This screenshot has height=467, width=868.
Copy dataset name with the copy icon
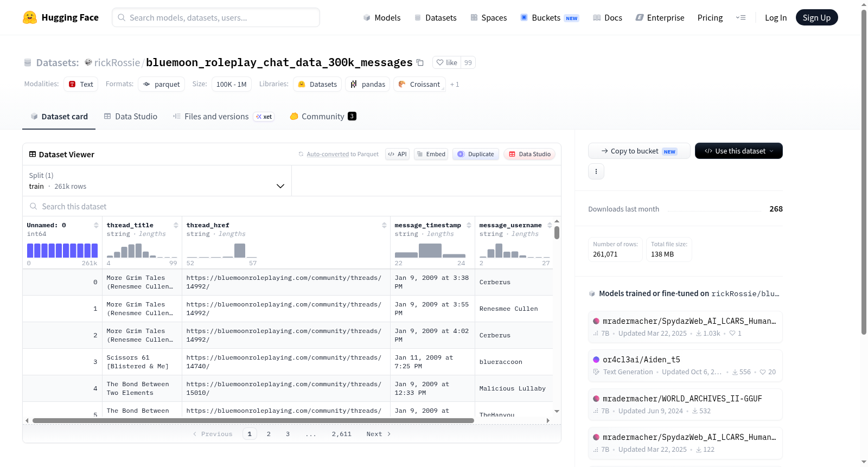[x=420, y=62]
